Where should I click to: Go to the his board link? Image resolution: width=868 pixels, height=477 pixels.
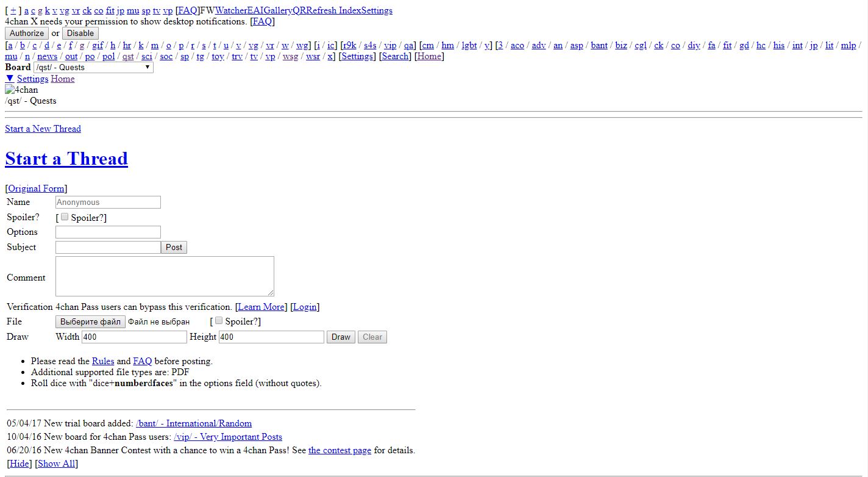(x=779, y=45)
